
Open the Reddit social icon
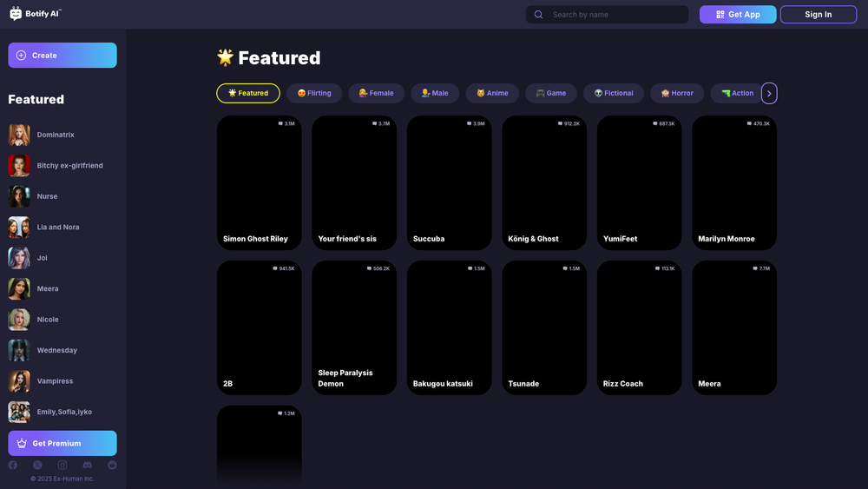112,466
